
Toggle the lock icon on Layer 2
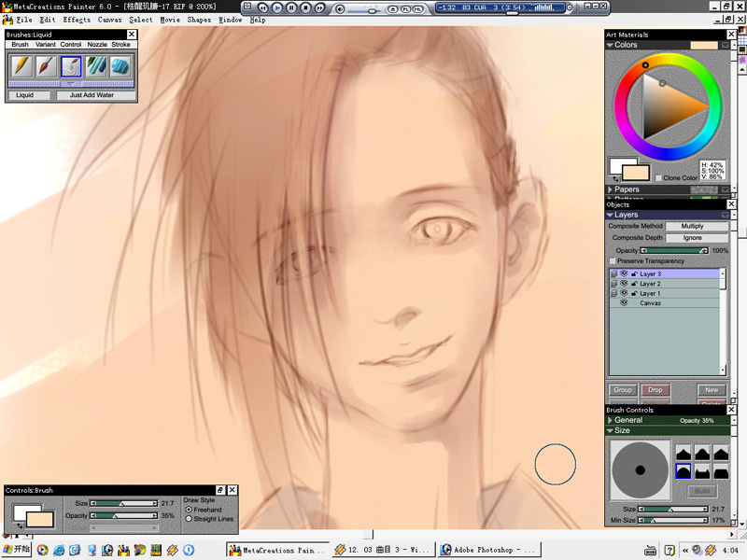(x=634, y=284)
